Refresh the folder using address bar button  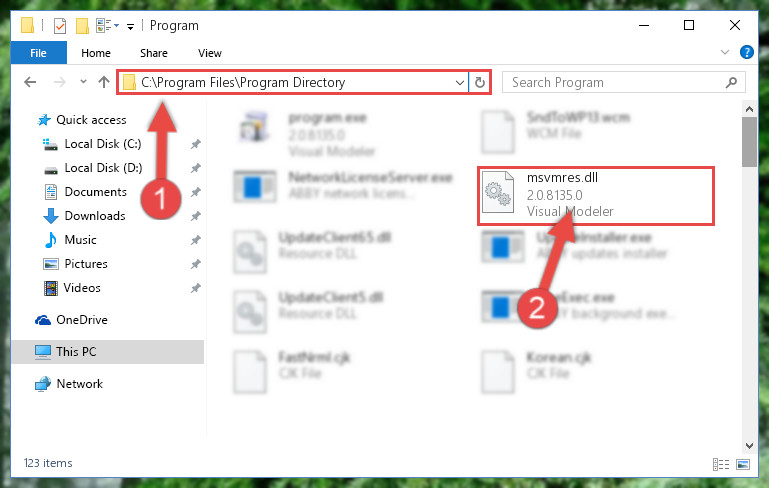(480, 82)
